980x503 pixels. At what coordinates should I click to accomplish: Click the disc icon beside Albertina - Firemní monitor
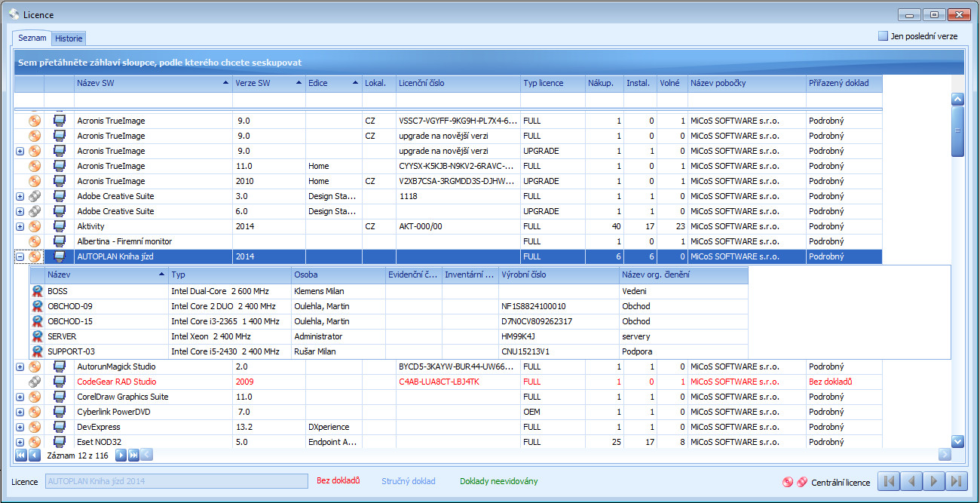point(35,241)
